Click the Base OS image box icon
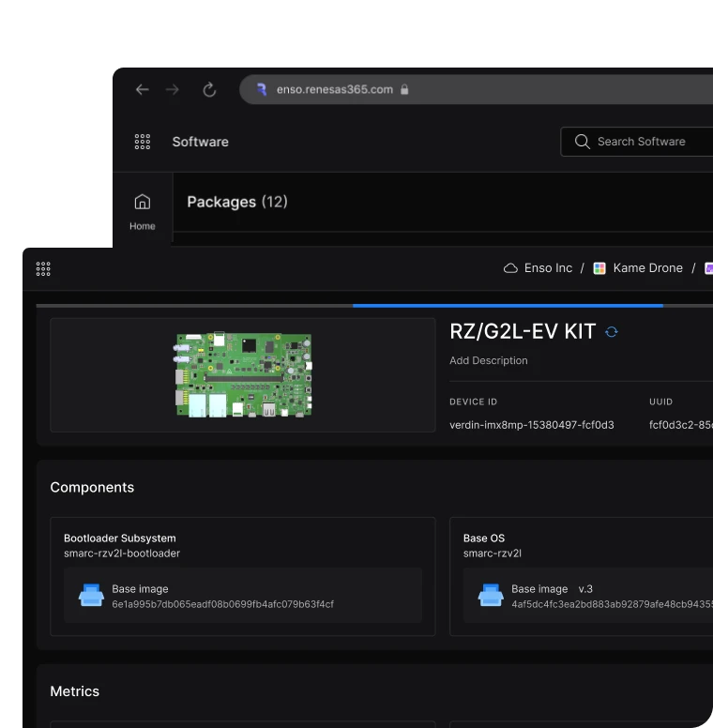The width and height of the screenshot is (713, 728). point(491,596)
